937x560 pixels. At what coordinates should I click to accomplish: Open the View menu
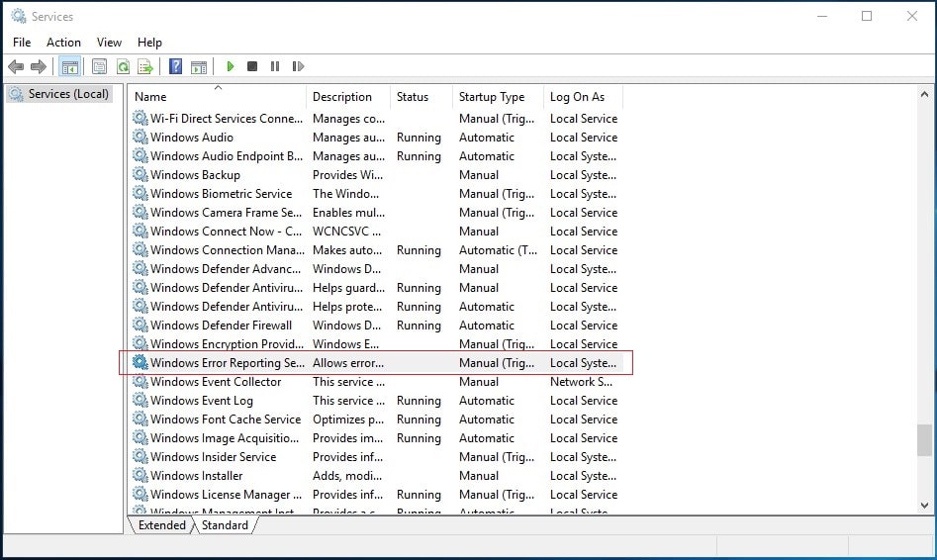tap(110, 43)
